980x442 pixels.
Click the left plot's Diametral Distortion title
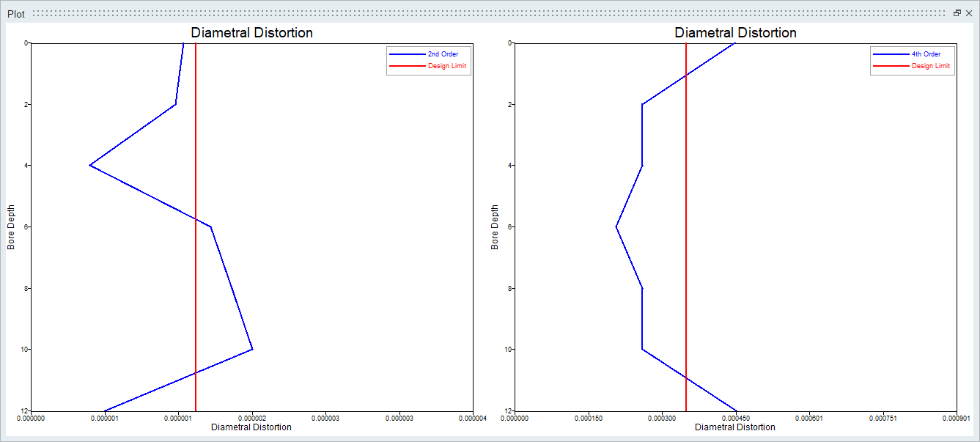(251, 33)
